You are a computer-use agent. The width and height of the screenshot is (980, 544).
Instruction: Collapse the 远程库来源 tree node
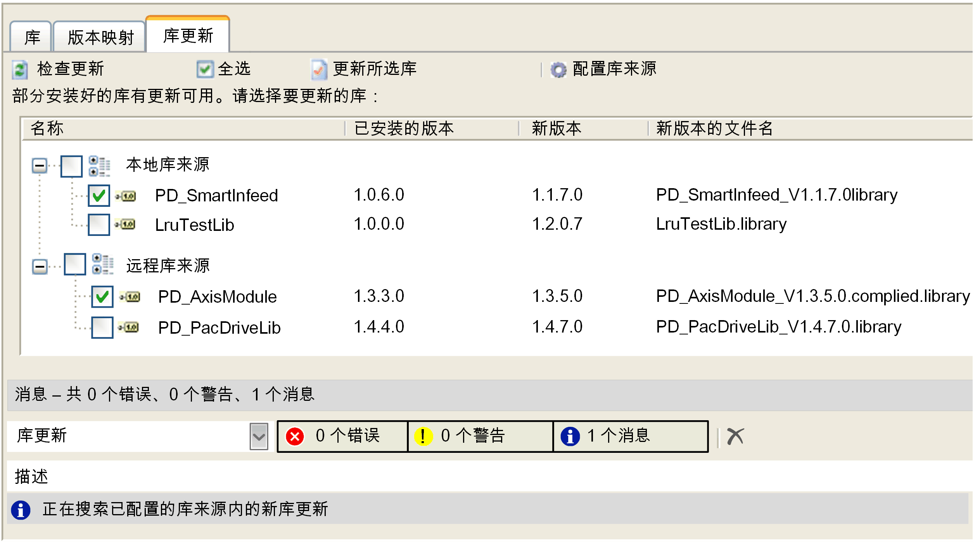(40, 267)
